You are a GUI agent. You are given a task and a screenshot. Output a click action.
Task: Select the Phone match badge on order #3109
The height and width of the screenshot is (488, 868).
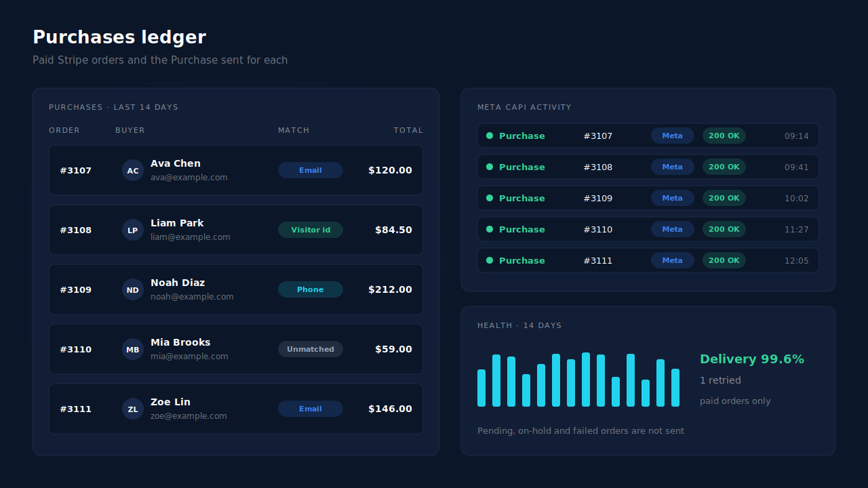[311, 289]
